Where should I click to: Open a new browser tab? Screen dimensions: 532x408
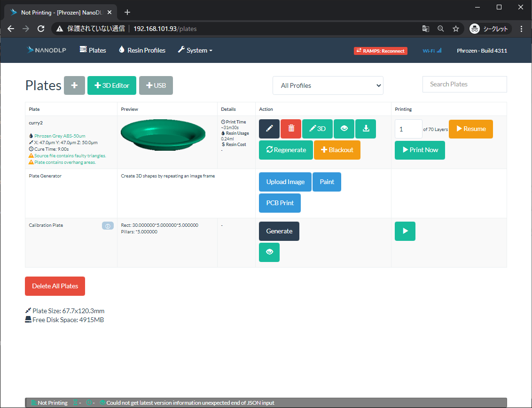coord(127,13)
